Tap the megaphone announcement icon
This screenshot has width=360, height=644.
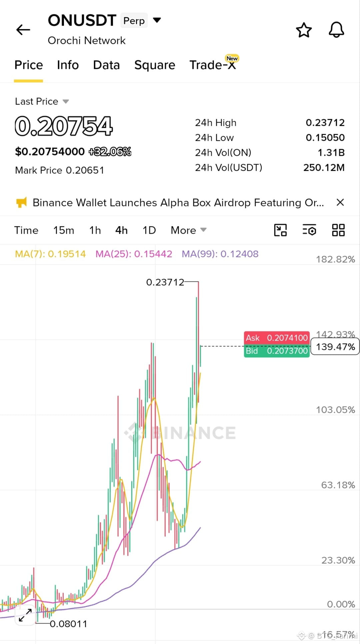pyautogui.click(x=21, y=202)
